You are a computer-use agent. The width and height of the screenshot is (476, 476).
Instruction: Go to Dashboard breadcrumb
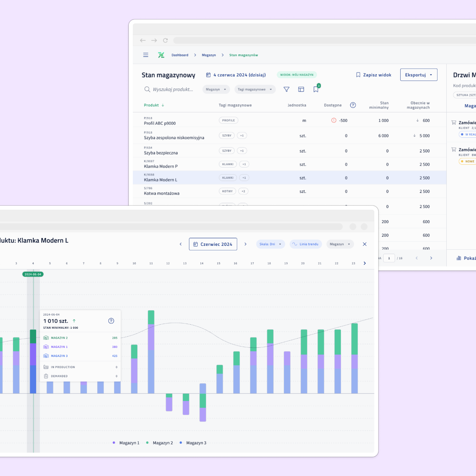pos(180,55)
